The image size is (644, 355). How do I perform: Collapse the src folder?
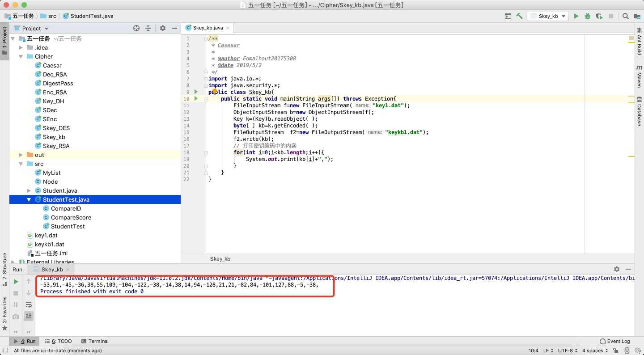coord(21,164)
